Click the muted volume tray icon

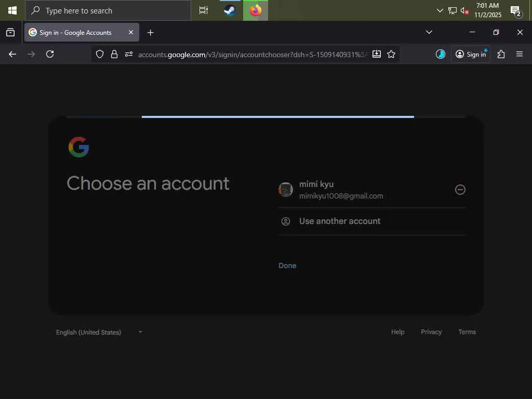click(464, 10)
